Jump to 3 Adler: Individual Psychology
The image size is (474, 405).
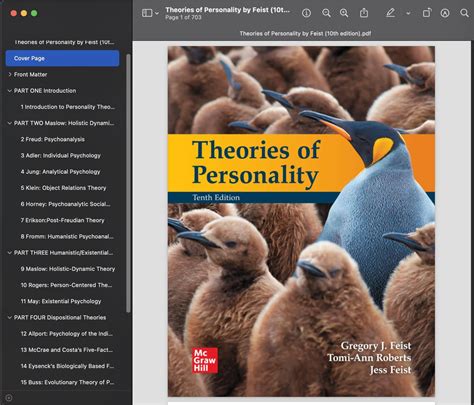[61, 155]
